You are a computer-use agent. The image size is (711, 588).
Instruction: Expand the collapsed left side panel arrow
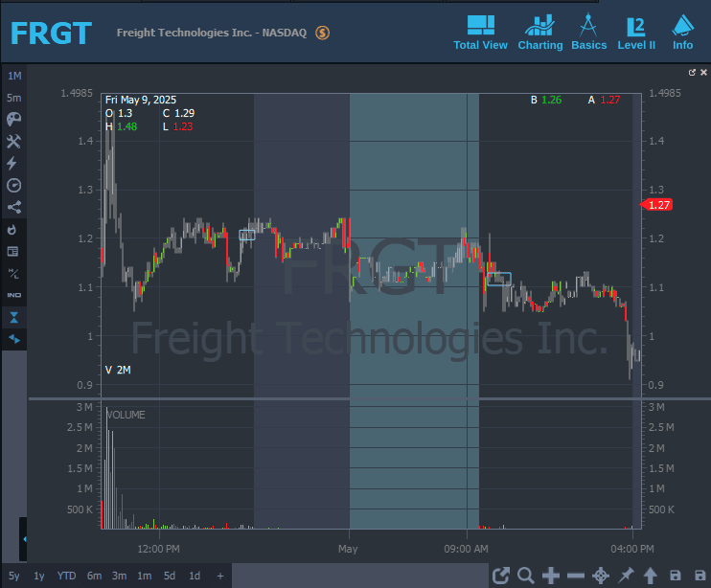[x=24, y=539]
